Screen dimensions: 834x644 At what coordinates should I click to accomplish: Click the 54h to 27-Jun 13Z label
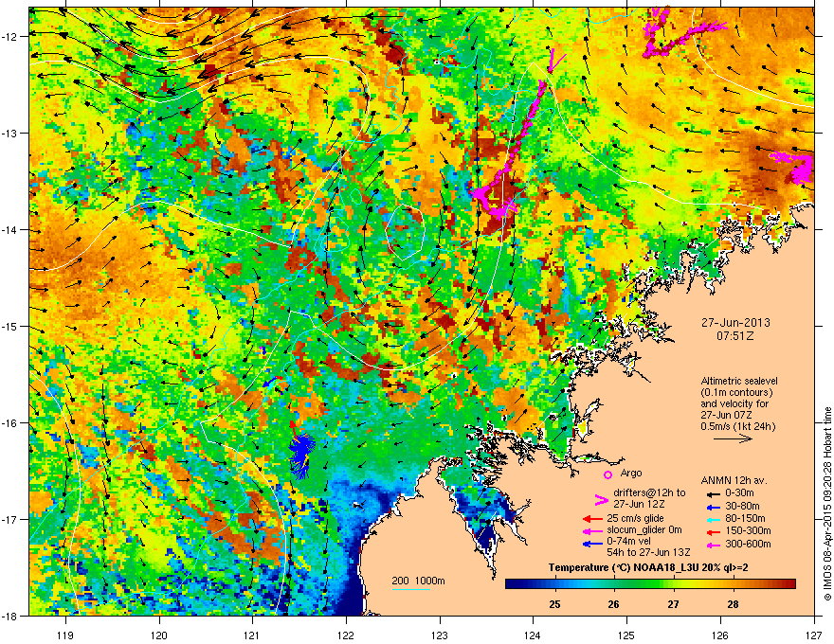(648, 552)
